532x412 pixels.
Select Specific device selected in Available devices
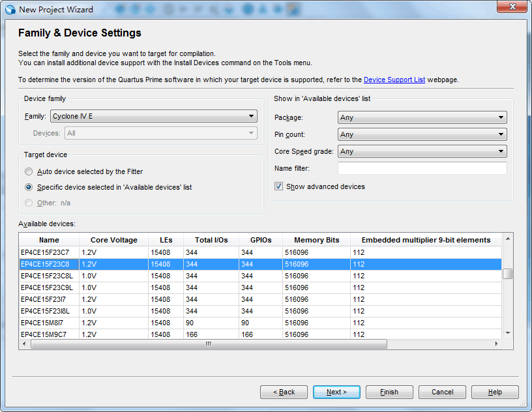click(29, 187)
